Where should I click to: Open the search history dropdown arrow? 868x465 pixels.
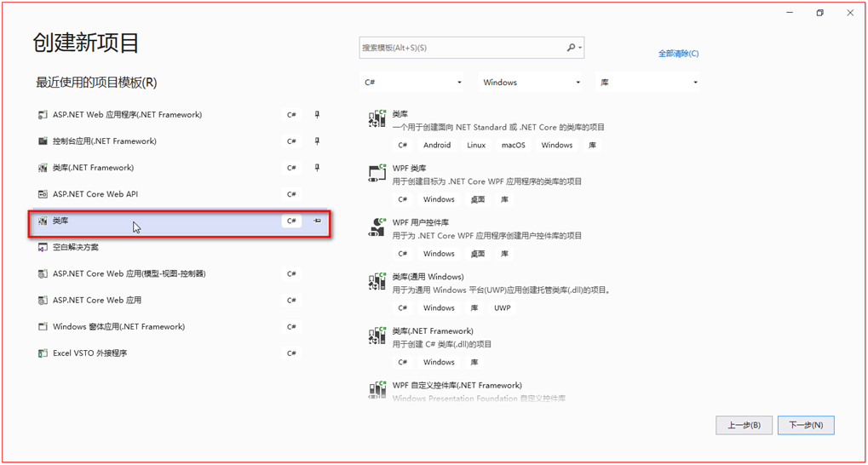pyautogui.click(x=579, y=49)
